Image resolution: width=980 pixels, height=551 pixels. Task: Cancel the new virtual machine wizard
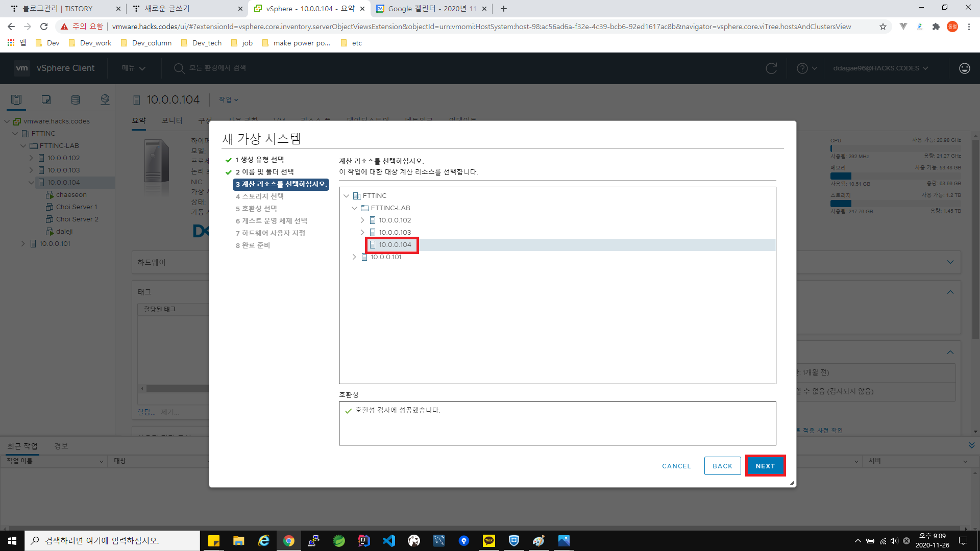pos(676,466)
